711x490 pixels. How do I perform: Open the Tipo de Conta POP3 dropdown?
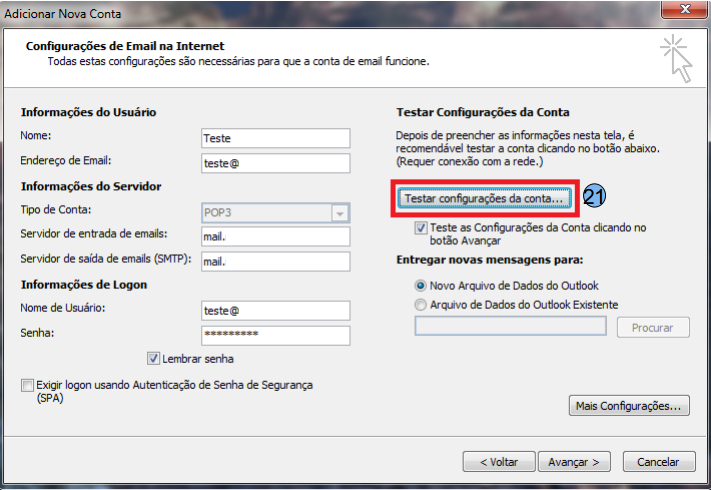coord(340,212)
